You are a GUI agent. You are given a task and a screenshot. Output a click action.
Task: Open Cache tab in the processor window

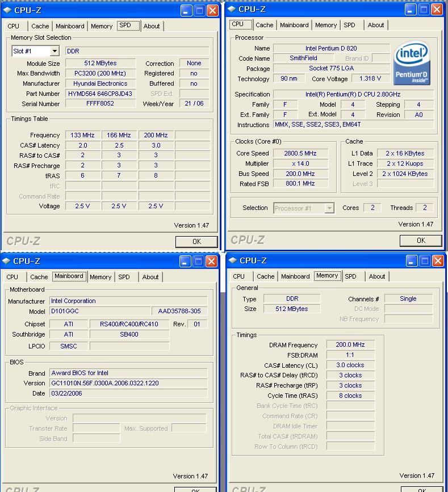tap(265, 25)
